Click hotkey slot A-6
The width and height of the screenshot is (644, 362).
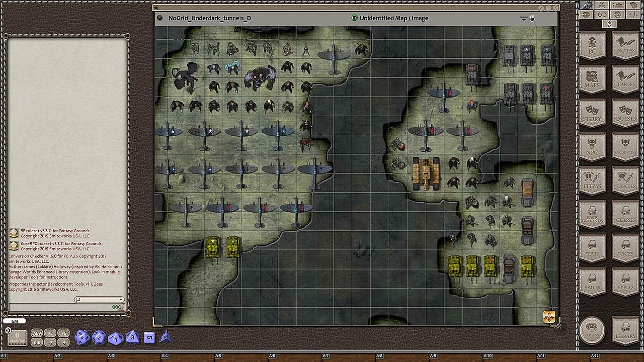(x=295, y=356)
